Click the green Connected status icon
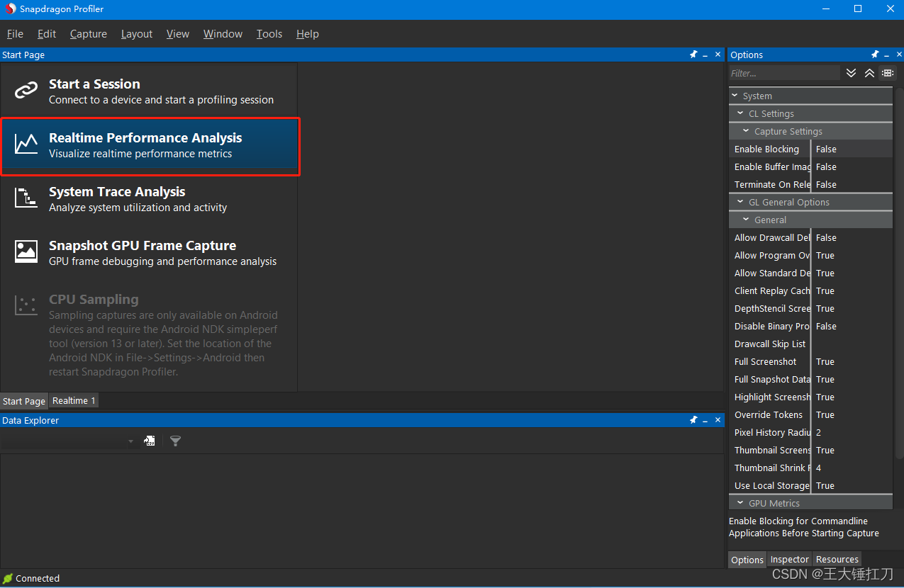This screenshot has width=904, height=588. 8,578
